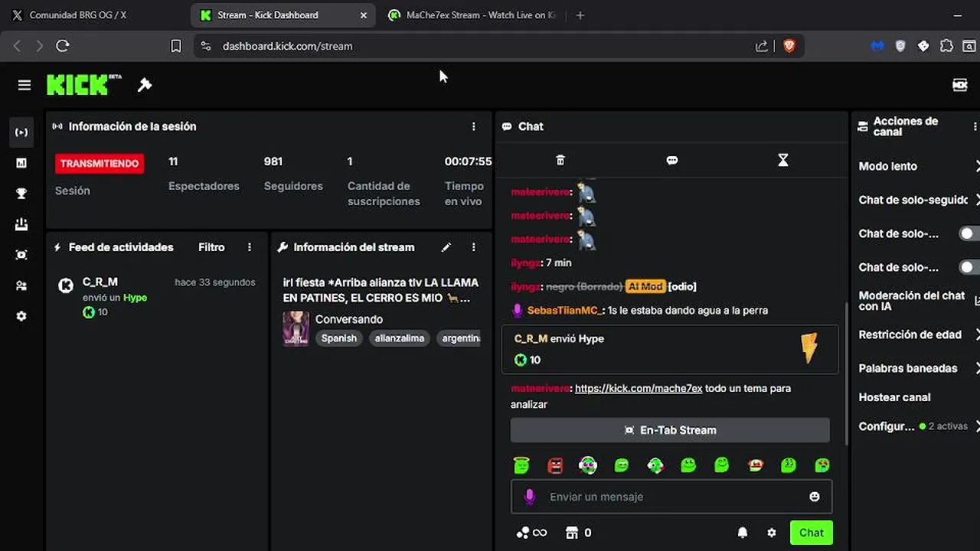Click the trash icon in Chat toolbar
This screenshot has height=551, width=980.
560,160
